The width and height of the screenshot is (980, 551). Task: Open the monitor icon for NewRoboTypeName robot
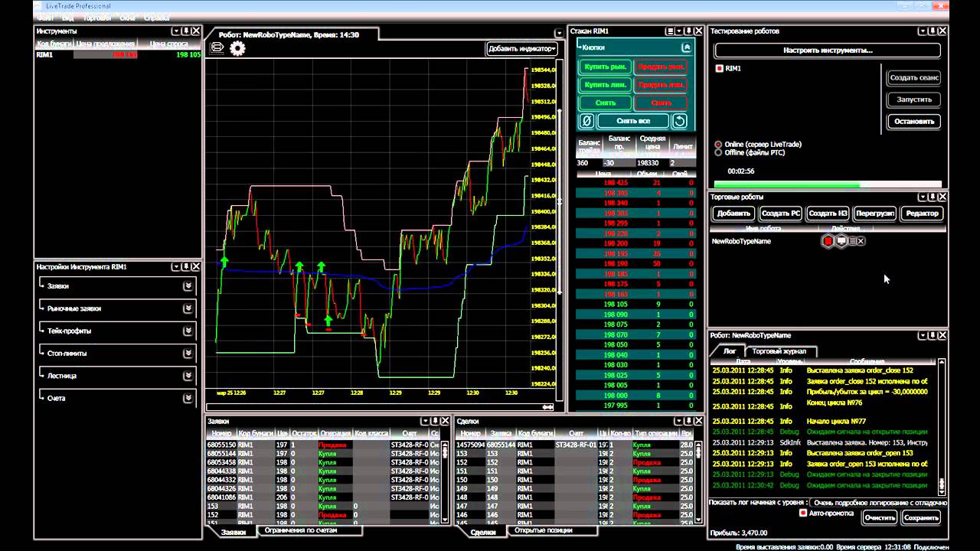click(841, 241)
